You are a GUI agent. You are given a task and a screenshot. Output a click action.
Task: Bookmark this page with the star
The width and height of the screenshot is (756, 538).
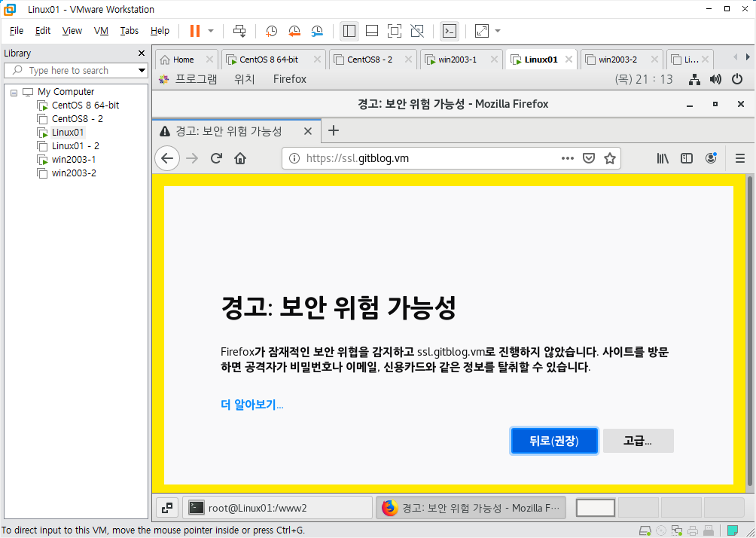click(610, 158)
